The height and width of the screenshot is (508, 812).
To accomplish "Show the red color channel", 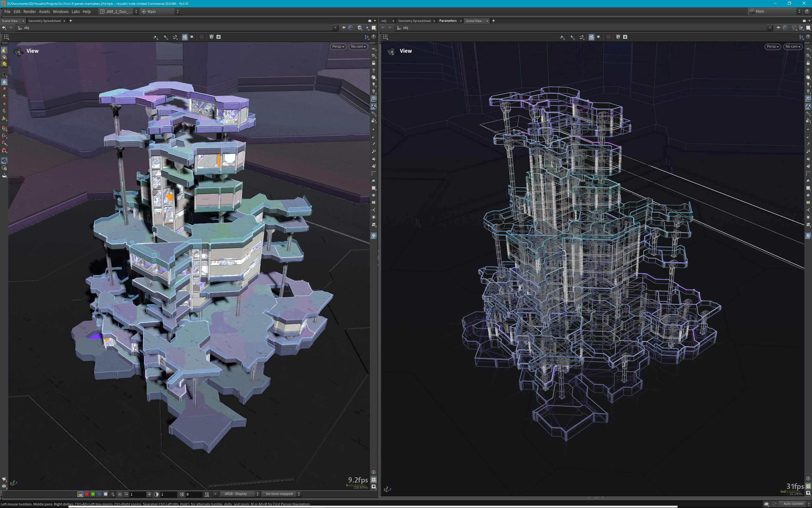I will [x=87, y=494].
